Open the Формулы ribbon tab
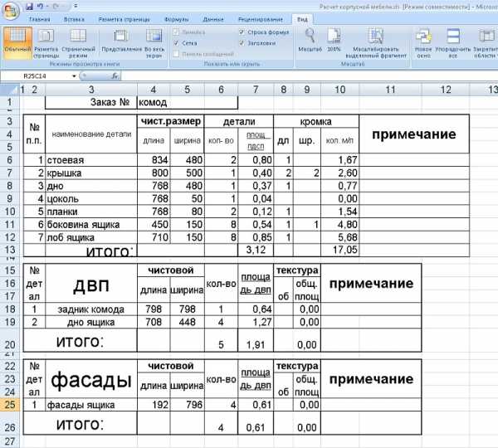 pos(176,18)
